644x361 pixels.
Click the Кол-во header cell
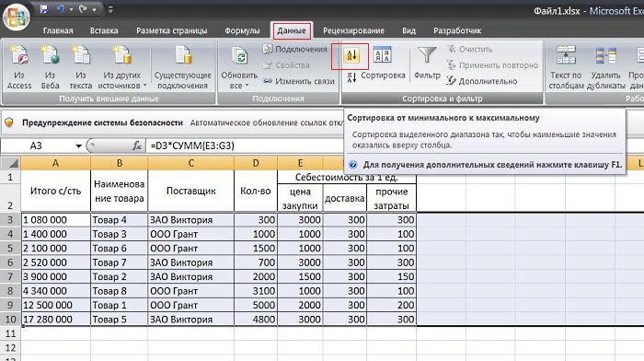[x=256, y=191]
